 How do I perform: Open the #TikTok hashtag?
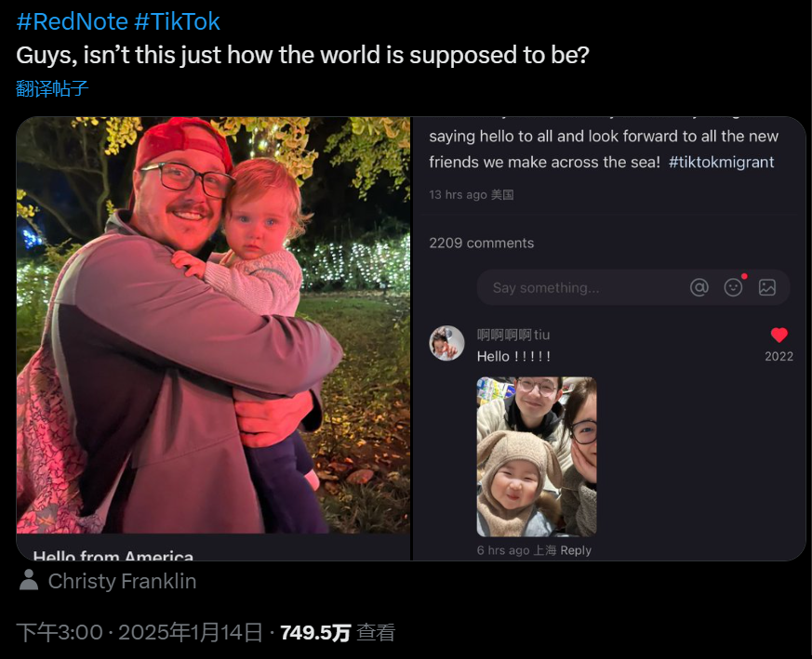click(x=177, y=21)
